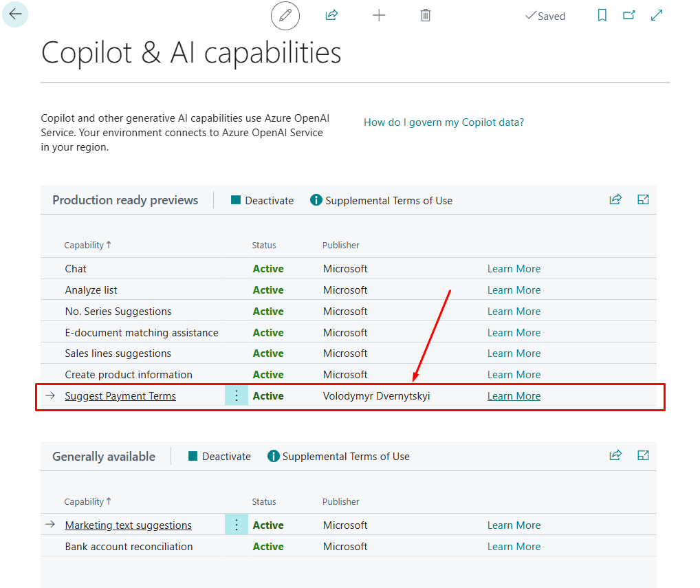
Task: Share the Generally available list
Action: point(615,455)
